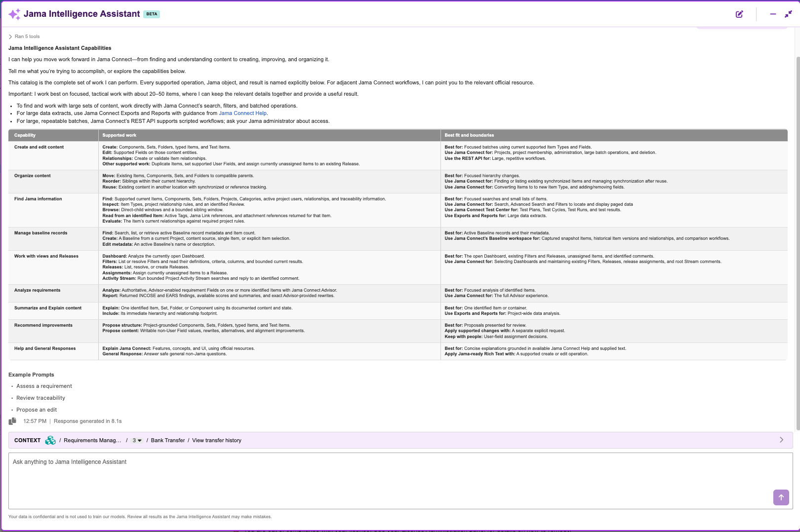Focus the Ask anything input field

[400, 481]
